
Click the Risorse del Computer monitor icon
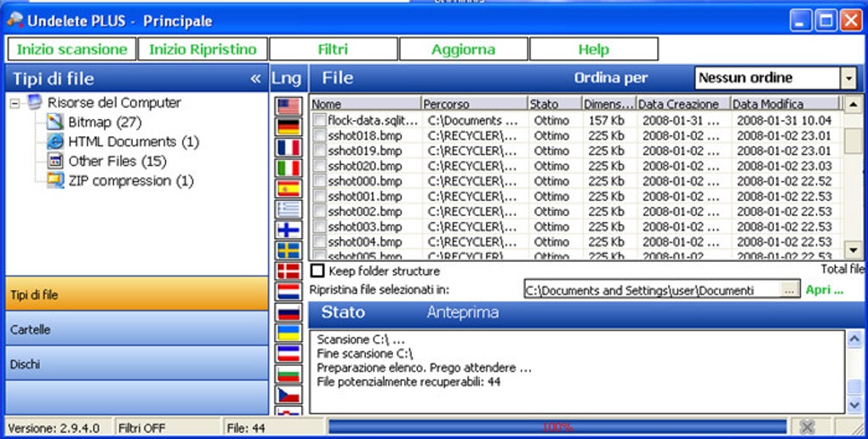34,102
